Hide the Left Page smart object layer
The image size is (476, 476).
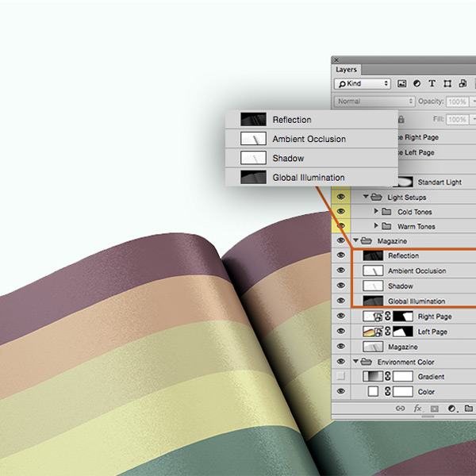click(341, 331)
